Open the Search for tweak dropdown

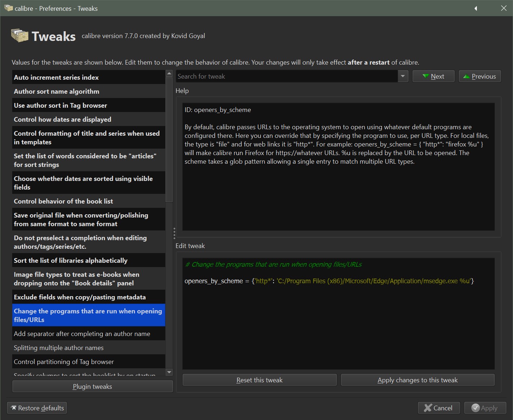[403, 76]
